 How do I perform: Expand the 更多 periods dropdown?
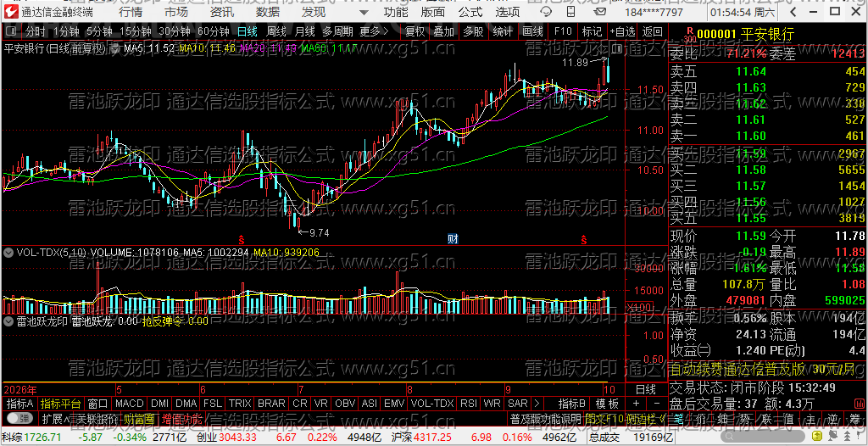[374, 31]
